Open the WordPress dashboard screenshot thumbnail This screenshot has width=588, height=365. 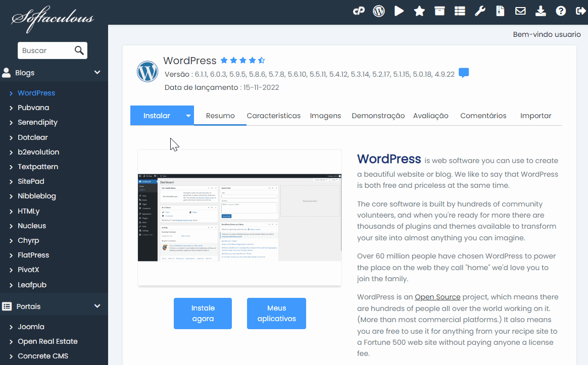coord(239,218)
